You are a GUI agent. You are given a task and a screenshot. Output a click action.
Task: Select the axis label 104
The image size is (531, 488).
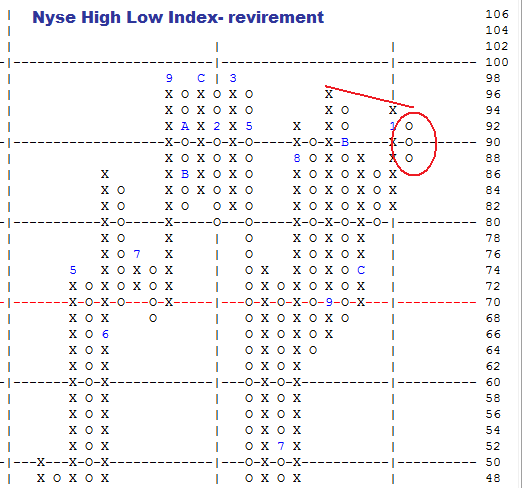pyautogui.click(x=497, y=30)
